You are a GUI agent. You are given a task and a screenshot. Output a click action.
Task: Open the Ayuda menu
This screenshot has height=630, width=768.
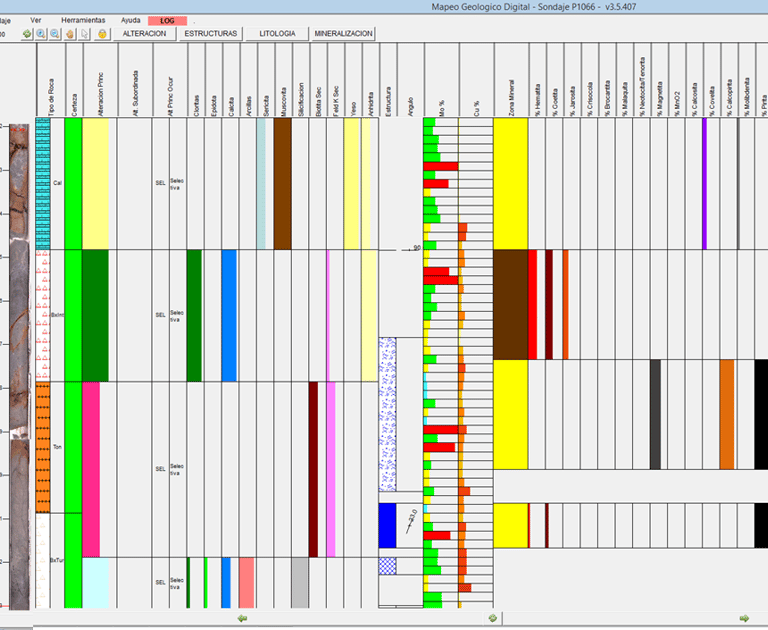click(x=131, y=20)
